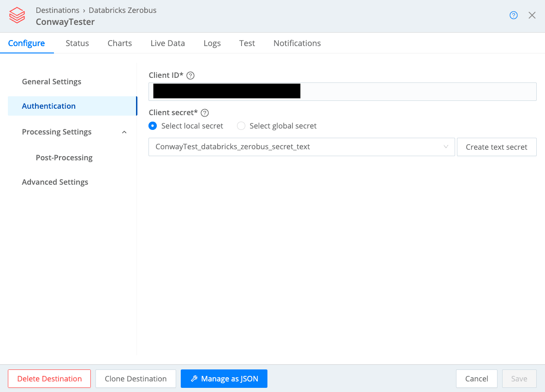Open the help icon in the header

(513, 15)
